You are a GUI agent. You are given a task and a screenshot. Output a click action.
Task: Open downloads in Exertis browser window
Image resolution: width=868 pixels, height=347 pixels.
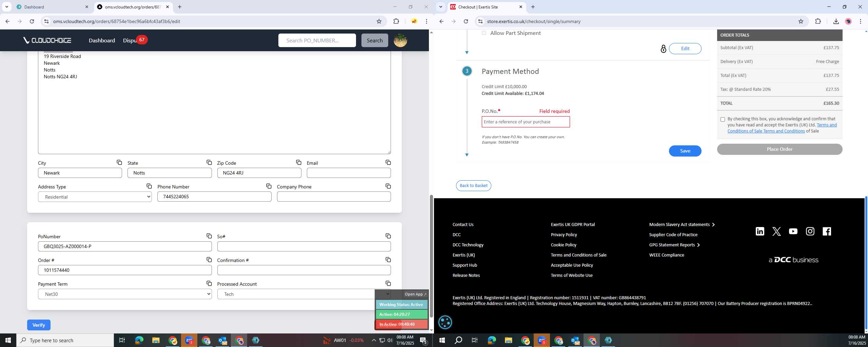tap(836, 21)
